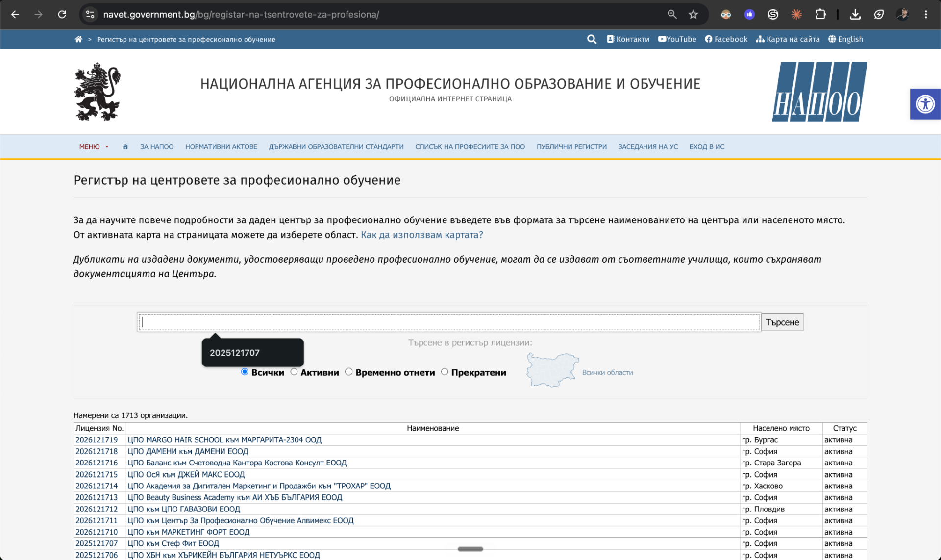The height and width of the screenshot is (560, 941).
Task: Open the browser extensions puzzle icon
Action: point(820,14)
